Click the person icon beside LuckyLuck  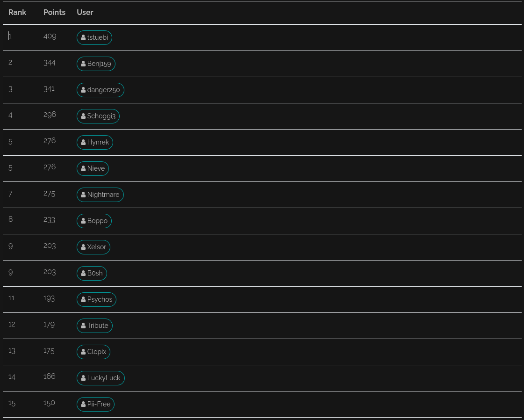[x=83, y=378]
